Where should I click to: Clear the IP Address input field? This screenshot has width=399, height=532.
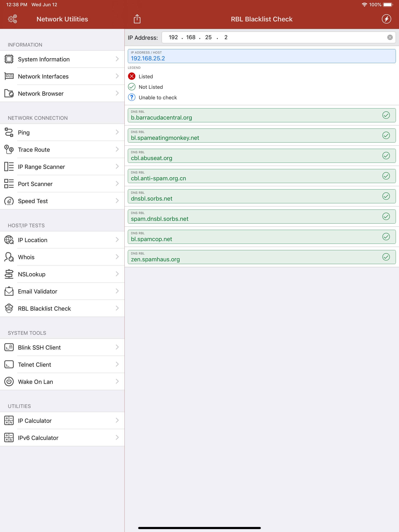click(390, 37)
